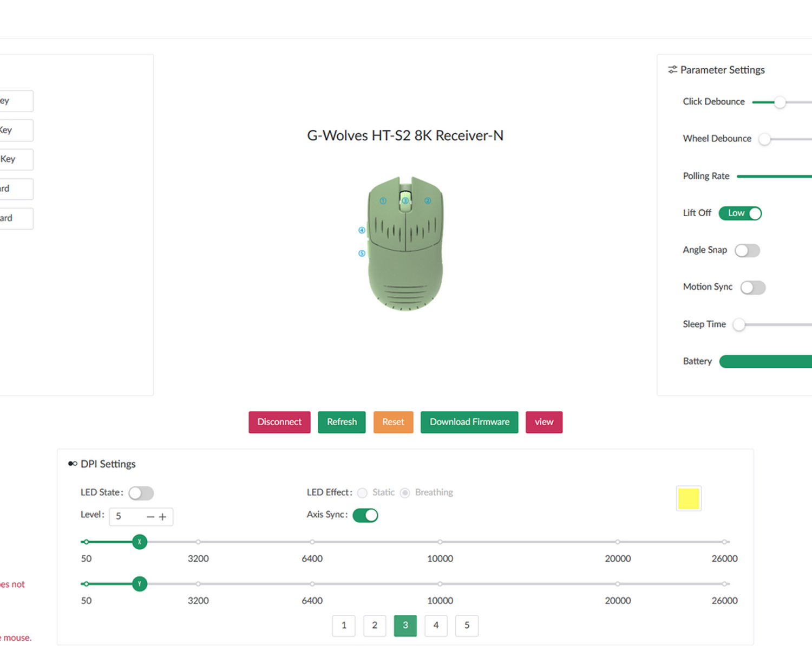Click the Battery level bar

tap(765, 362)
